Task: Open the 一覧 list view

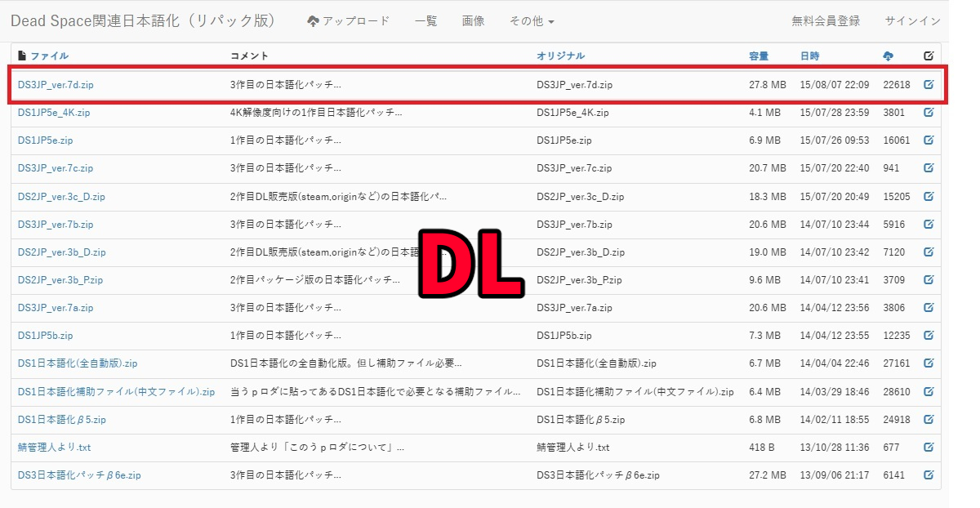Action: pos(425,20)
